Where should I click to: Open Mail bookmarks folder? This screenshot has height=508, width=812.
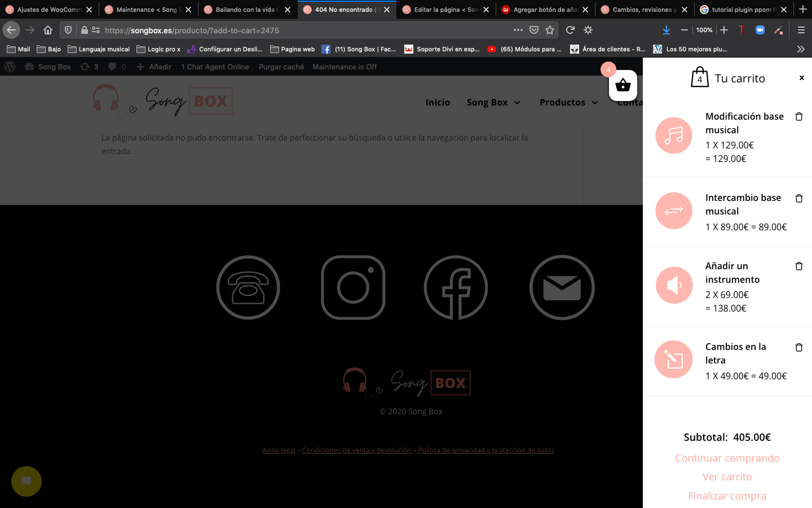point(19,49)
